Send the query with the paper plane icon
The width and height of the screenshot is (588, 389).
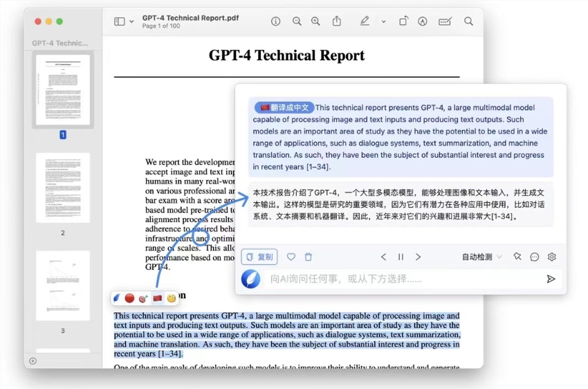(x=551, y=279)
